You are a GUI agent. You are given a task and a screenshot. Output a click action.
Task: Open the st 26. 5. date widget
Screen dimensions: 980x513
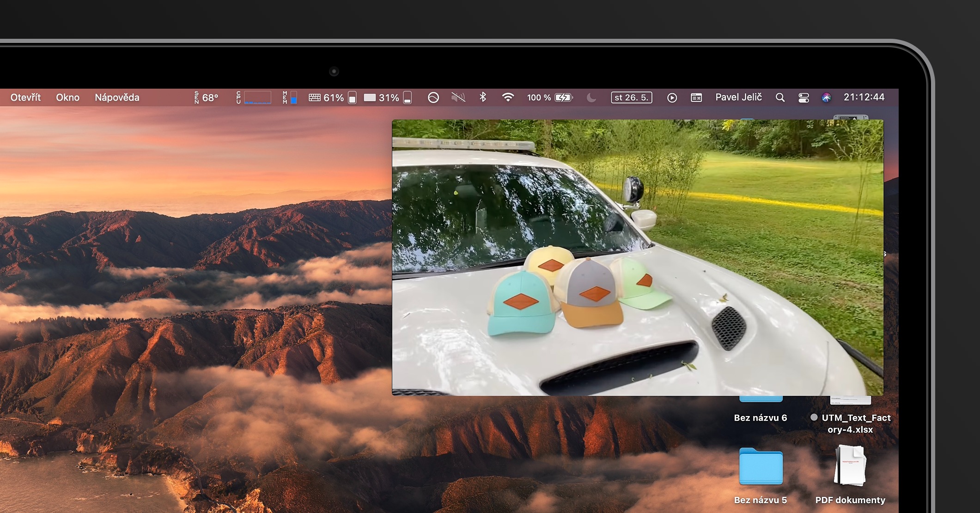[x=632, y=97]
